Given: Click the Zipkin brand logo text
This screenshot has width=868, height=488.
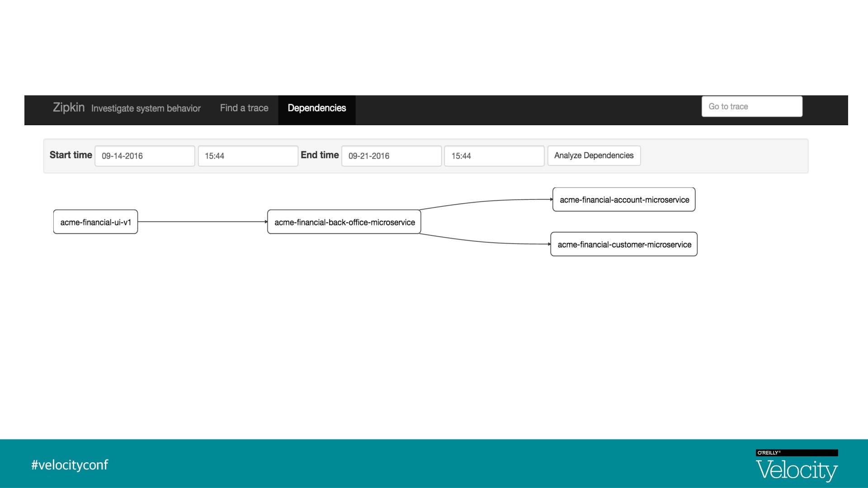Looking at the screenshot, I should coord(69,108).
